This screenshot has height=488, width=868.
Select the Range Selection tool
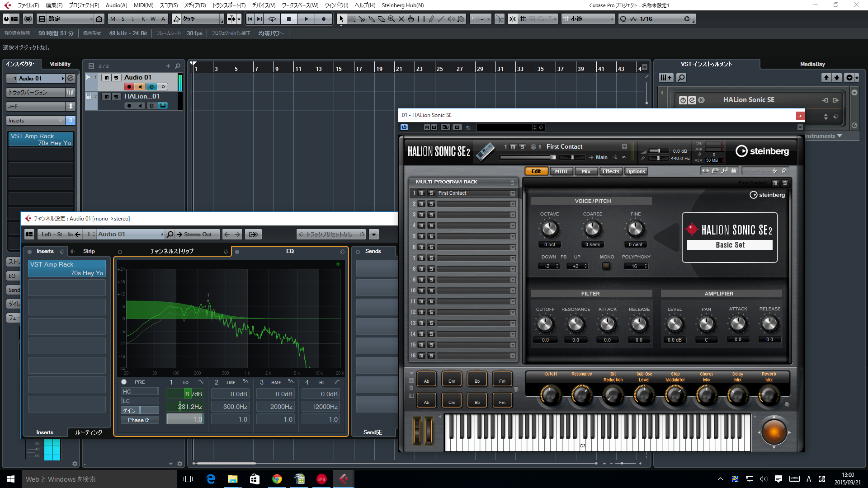coord(352,19)
